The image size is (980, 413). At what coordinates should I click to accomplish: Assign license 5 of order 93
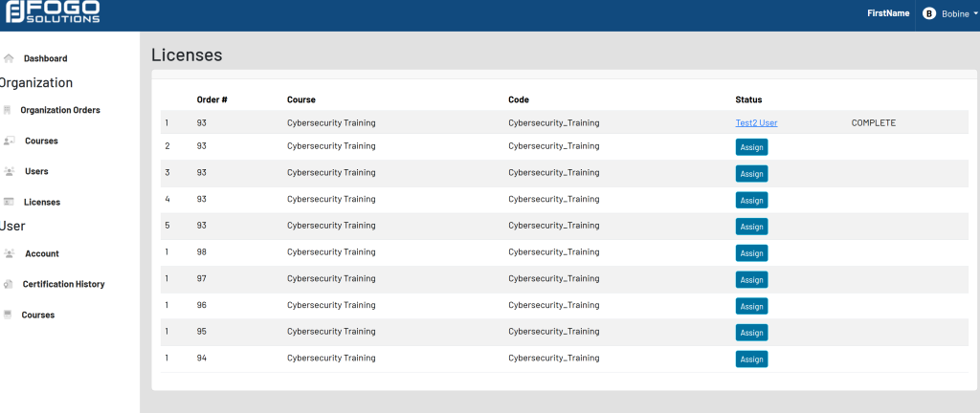(x=751, y=227)
